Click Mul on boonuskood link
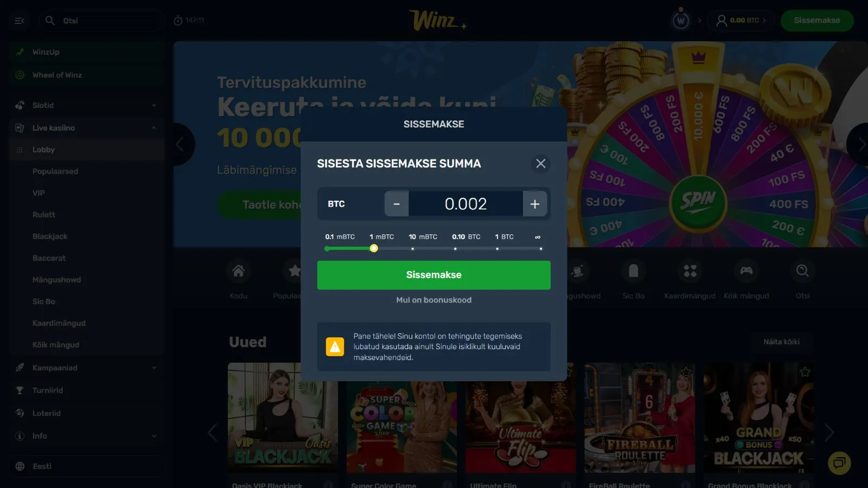Screen dimensions: 868x488 433,300
